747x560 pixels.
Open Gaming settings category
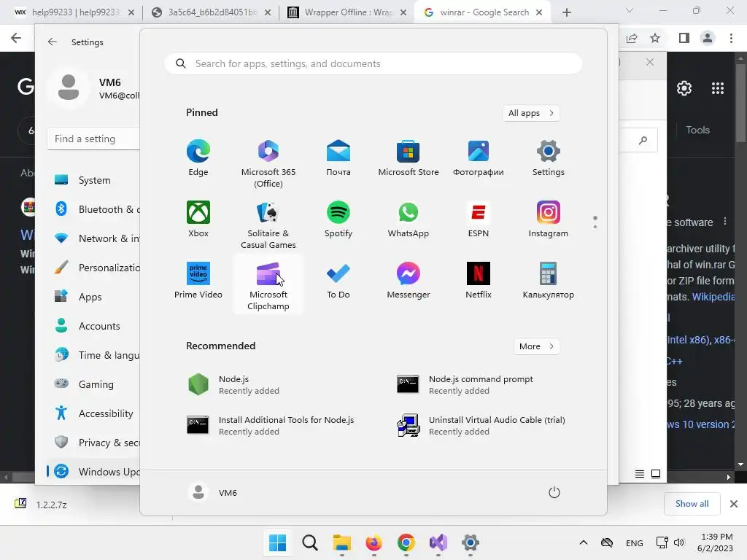[93, 384]
